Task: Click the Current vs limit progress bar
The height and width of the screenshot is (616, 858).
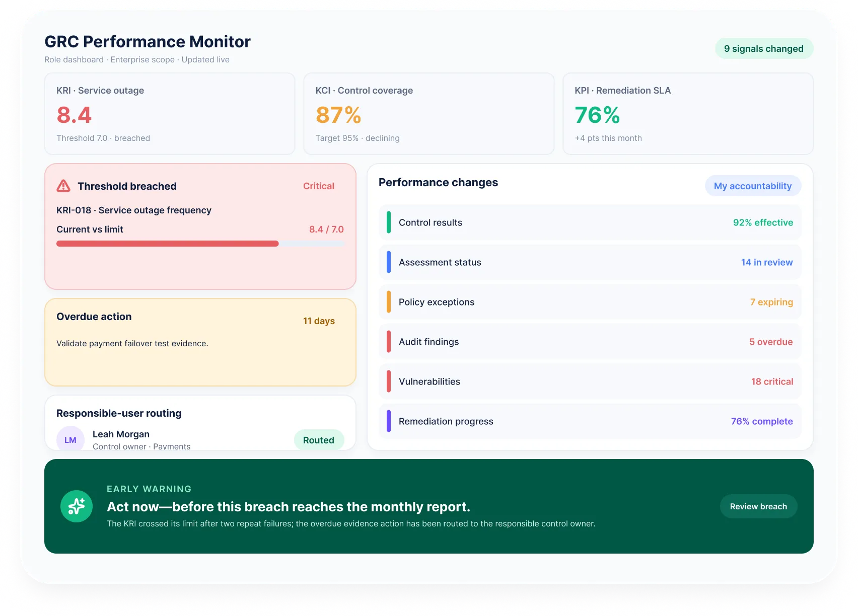Action: (200, 244)
